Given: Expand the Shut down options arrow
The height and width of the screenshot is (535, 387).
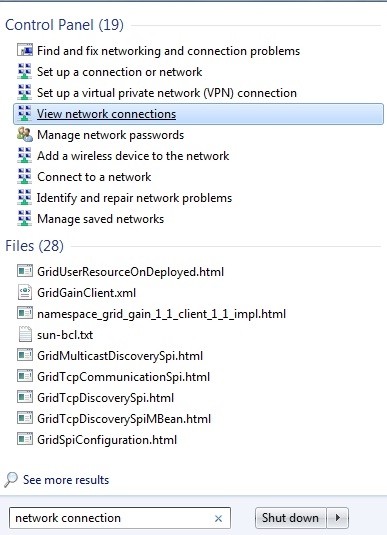Looking at the screenshot, I should (338, 518).
